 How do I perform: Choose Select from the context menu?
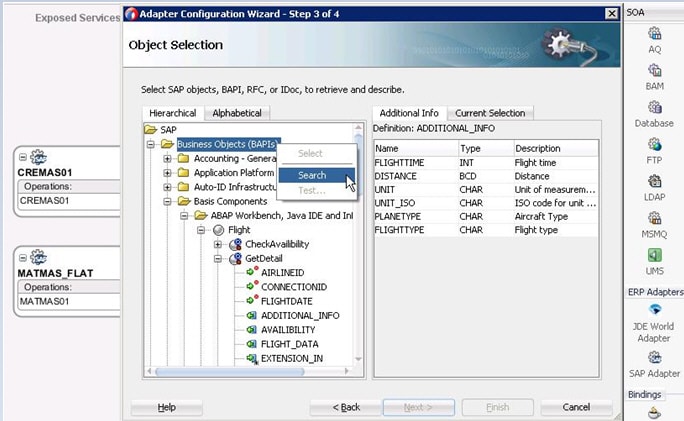(317, 154)
